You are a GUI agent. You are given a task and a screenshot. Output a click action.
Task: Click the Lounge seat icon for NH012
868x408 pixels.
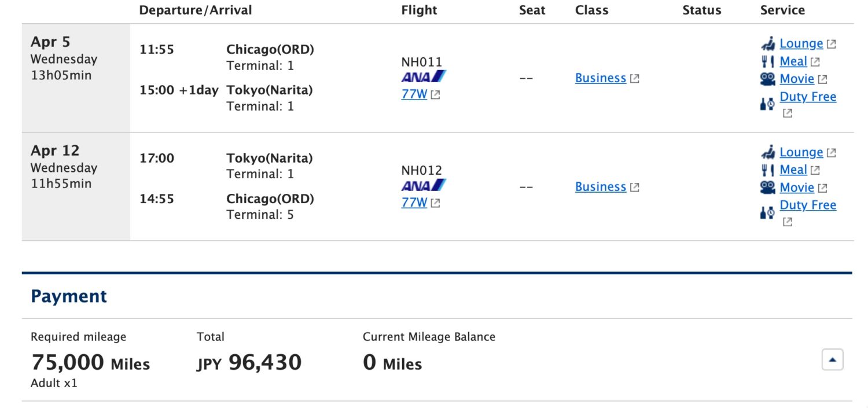(768, 152)
